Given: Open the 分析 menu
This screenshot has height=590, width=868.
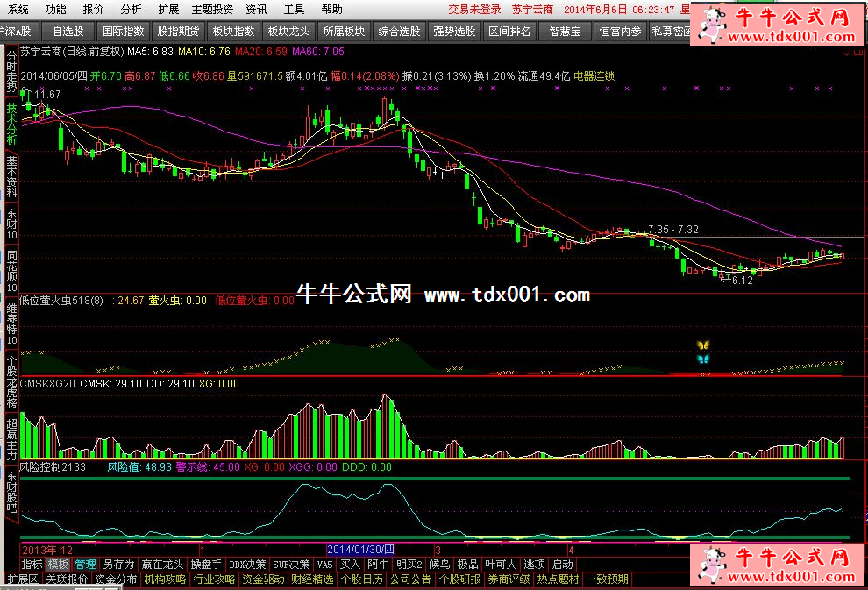Looking at the screenshot, I should [x=131, y=9].
